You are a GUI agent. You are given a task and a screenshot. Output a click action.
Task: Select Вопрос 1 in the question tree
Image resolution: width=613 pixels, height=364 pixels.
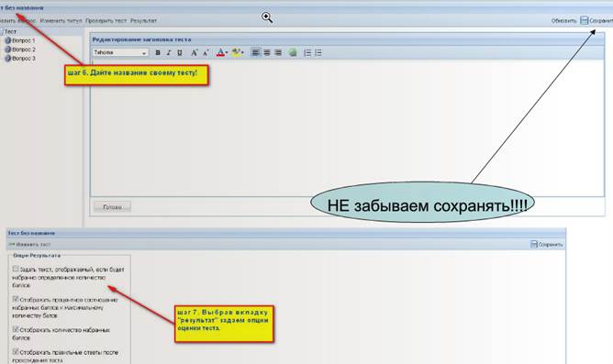pos(20,40)
